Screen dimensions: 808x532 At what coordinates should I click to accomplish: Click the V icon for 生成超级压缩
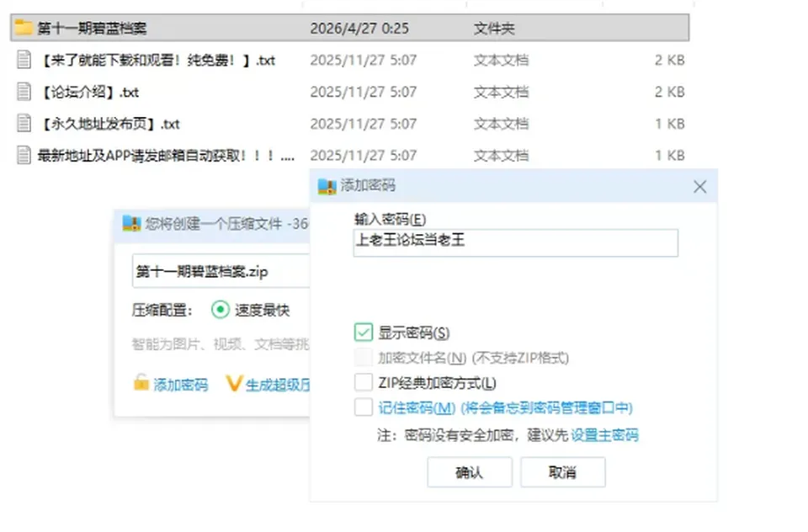[x=233, y=383]
